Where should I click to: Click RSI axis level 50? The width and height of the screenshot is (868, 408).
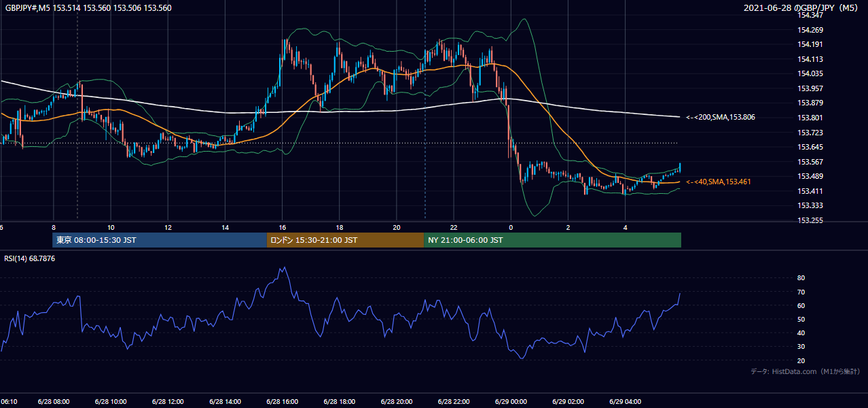point(801,319)
